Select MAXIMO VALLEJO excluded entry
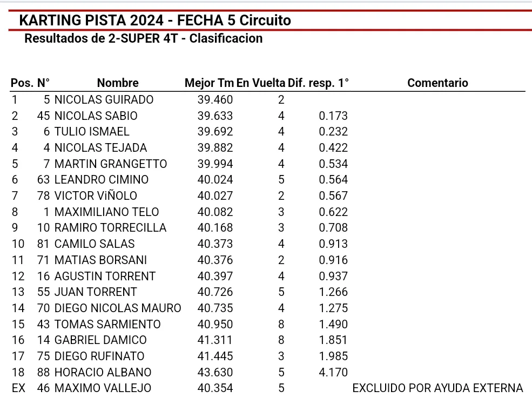Viewport: 532px width, 418px height. coord(103,388)
